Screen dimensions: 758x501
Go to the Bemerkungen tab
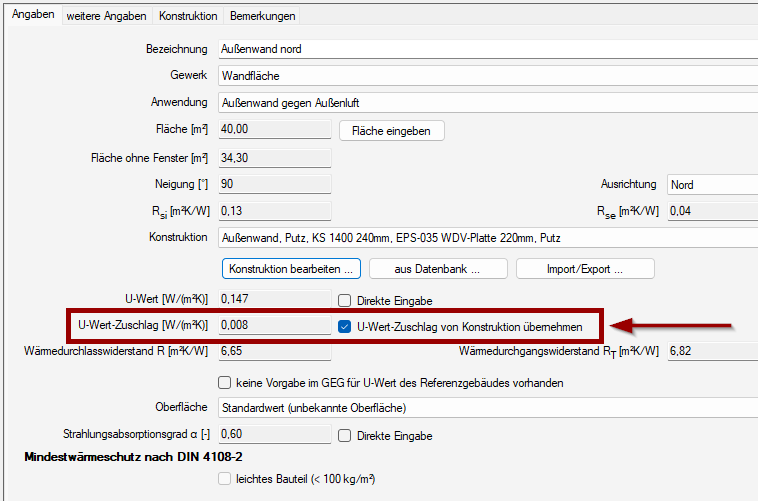point(261,16)
